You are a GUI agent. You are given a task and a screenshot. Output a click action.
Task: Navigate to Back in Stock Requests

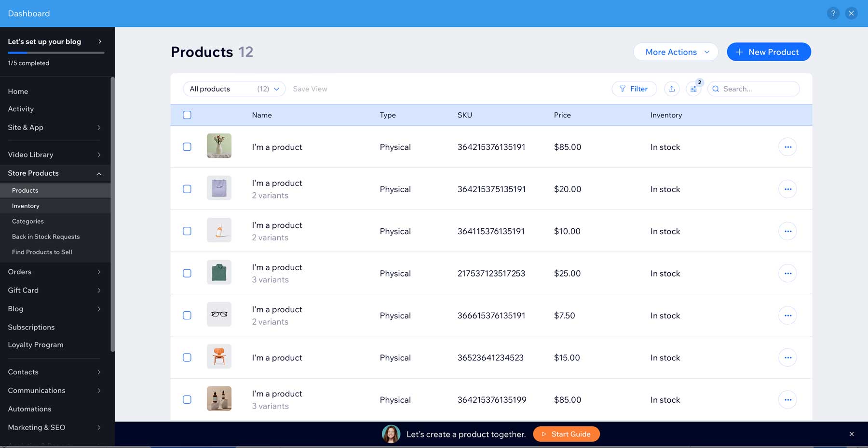click(x=46, y=237)
